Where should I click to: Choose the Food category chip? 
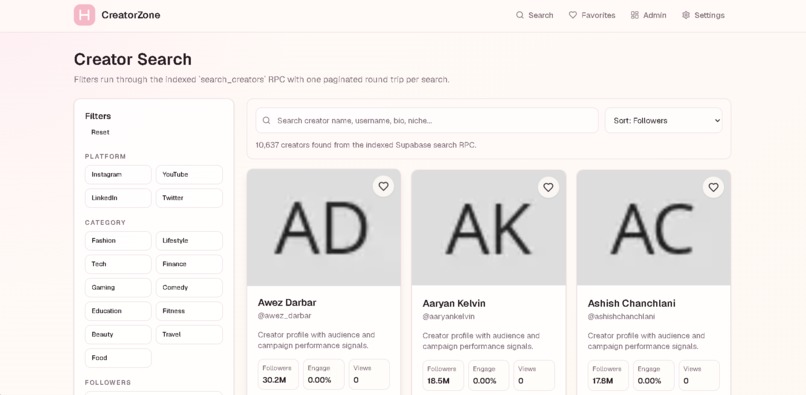tap(118, 357)
